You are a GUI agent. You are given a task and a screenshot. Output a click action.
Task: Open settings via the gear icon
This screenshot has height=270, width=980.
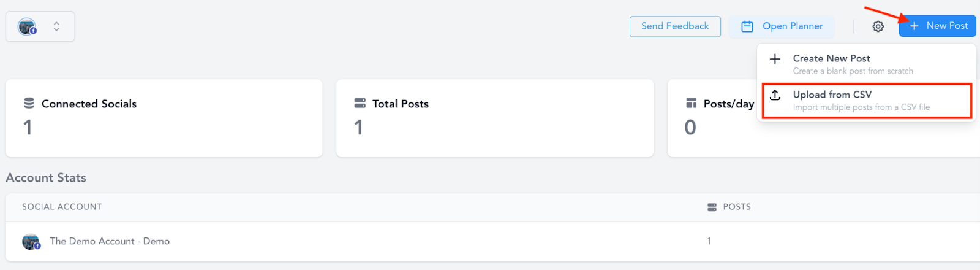point(878,26)
